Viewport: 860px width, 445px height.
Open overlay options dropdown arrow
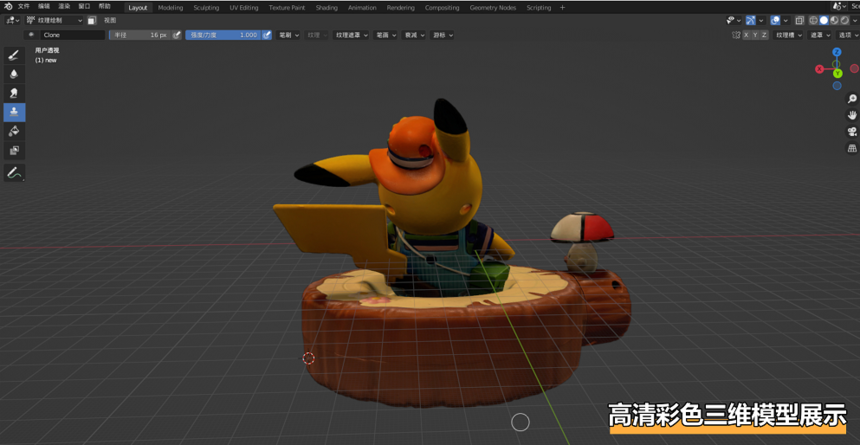click(785, 20)
